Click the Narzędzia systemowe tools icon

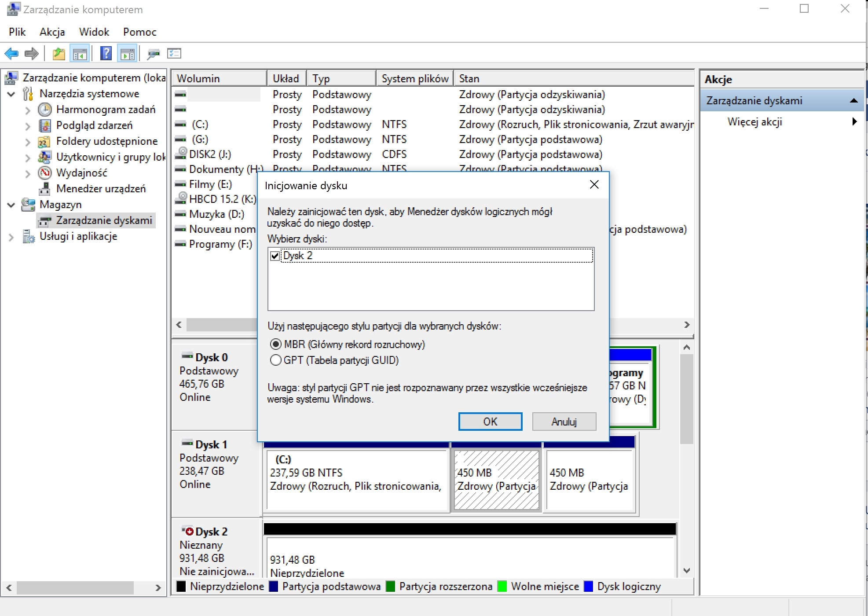[28, 94]
